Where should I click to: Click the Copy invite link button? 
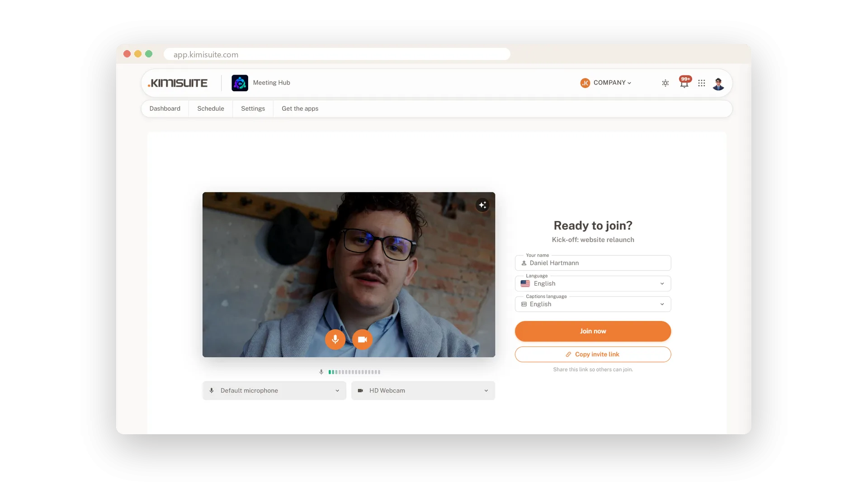[593, 354]
